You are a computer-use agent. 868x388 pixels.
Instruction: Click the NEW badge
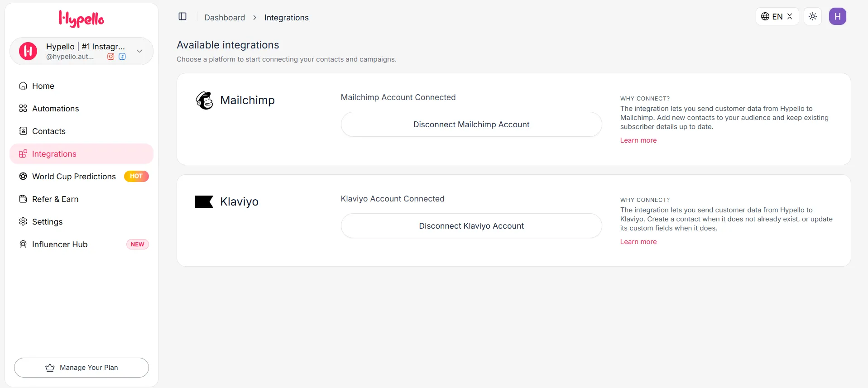tap(138, 244)
